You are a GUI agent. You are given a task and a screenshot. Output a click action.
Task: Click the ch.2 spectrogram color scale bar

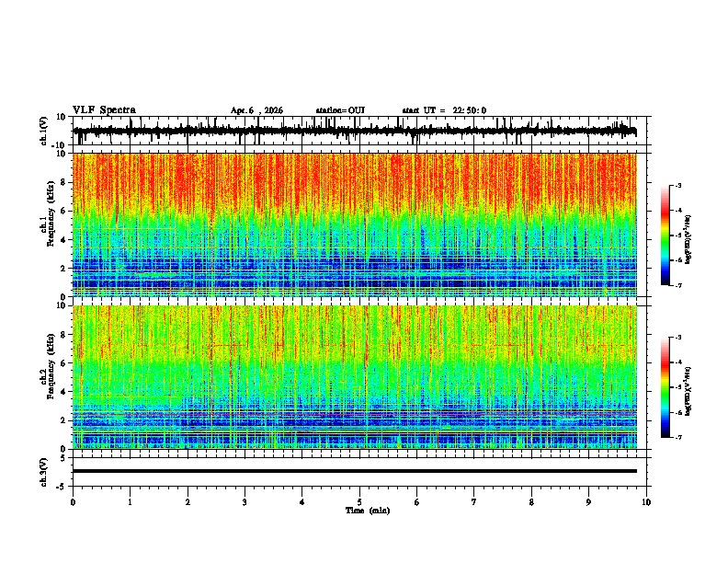665,387
